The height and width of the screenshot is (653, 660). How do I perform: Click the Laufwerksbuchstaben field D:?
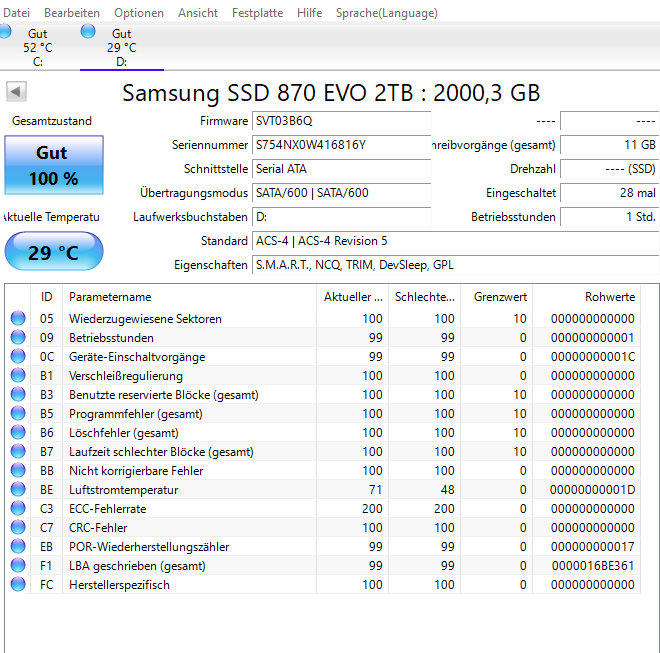341,217
